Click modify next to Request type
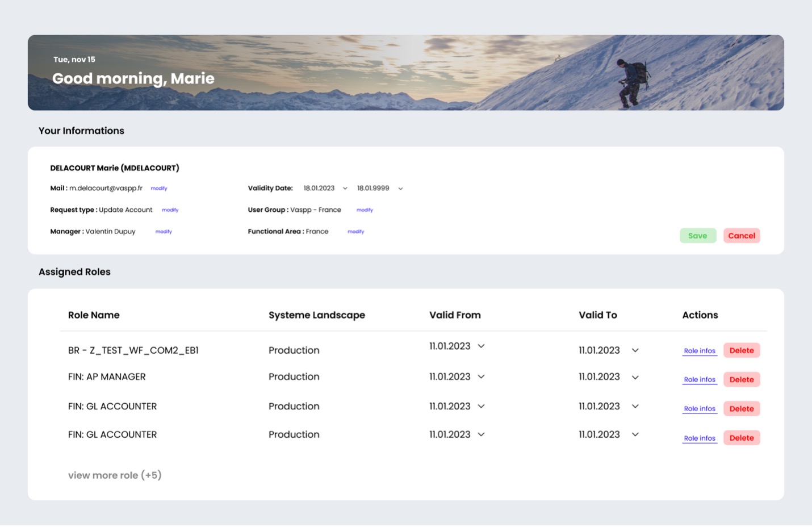Image resolution: width=812 pixels, height=527 pixels. point(170,210)
